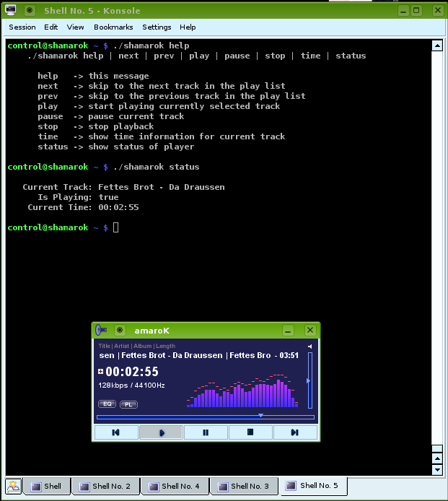Click the 'Is Playing: true' output line
Viewport: 448px width, 501px height.
[x=78, y=197]
